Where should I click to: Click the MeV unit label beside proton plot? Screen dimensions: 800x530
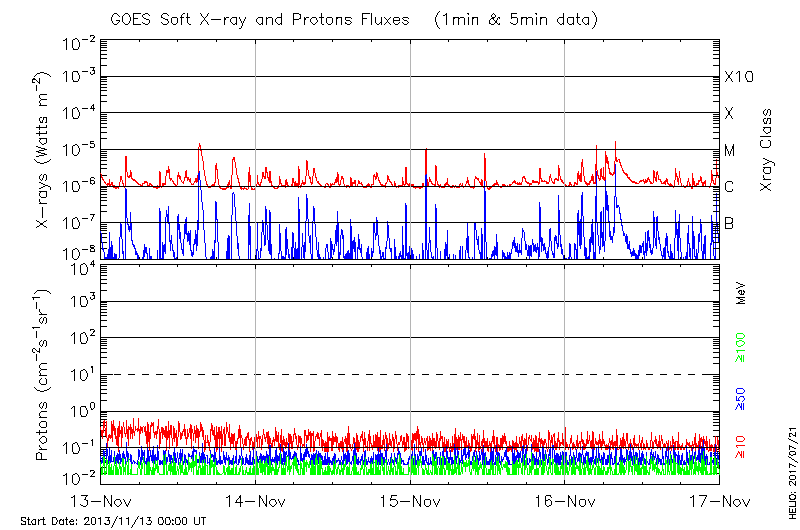pyautogui.click(x=741, y=294)
